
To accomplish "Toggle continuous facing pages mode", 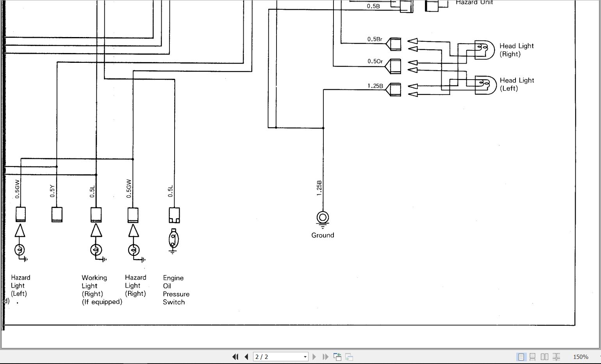I will (556, 357).
